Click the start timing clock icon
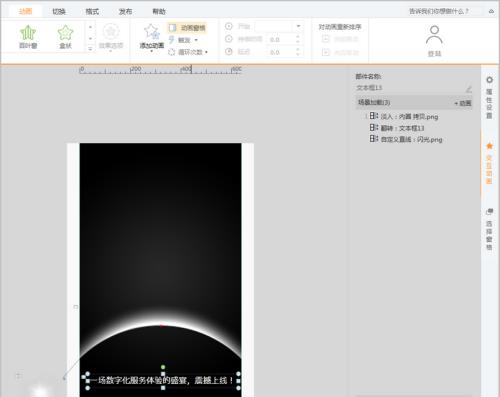 (x=229, y=26)
